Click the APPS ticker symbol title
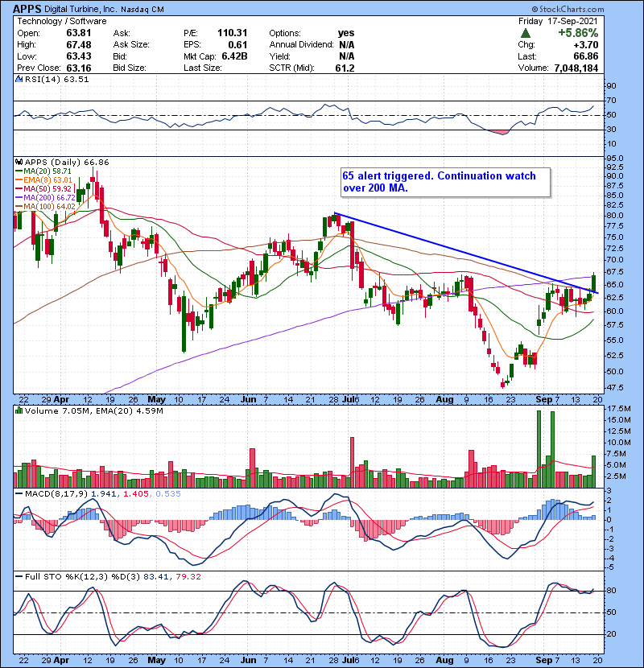The image size is (644, 668). tap(27, 9)
